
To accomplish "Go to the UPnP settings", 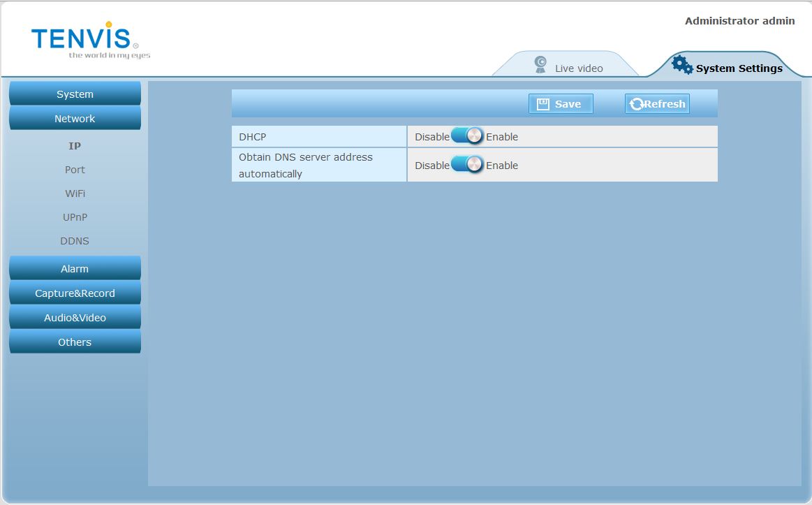I will (x=75, y=217).
